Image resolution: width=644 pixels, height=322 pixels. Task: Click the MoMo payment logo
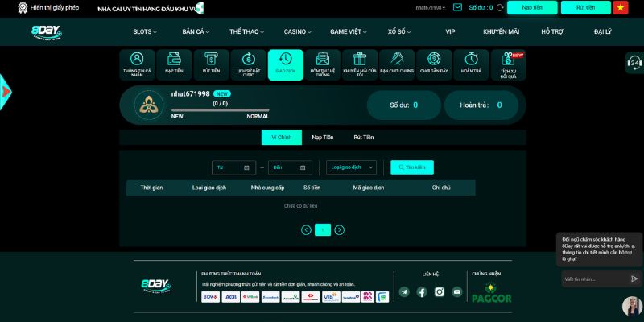[368, 297]
